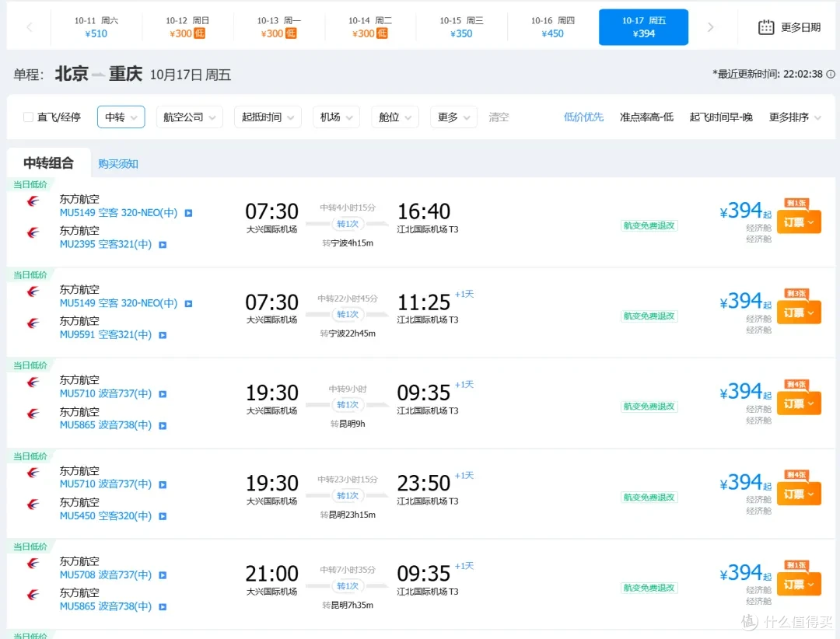Screen dimensions: 840x639
Task: Open the 更多排序 sorting dropdown
Action: pos(794,117)
